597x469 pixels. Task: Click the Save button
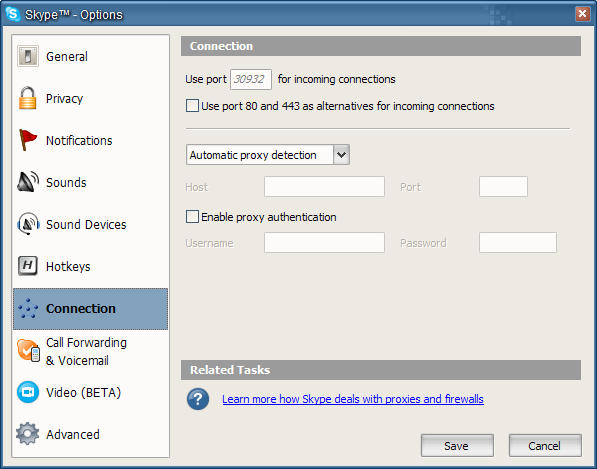pos(457,445)
